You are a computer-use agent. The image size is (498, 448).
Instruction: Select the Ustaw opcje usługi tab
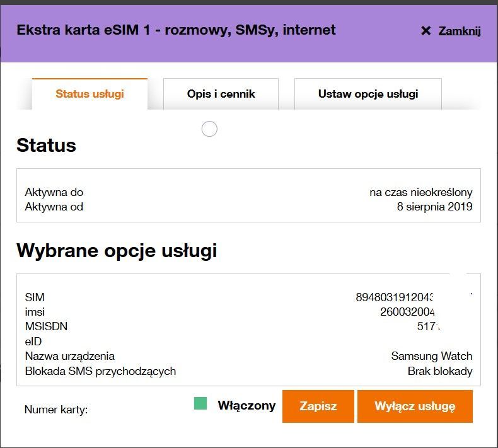tap(368, 94)
